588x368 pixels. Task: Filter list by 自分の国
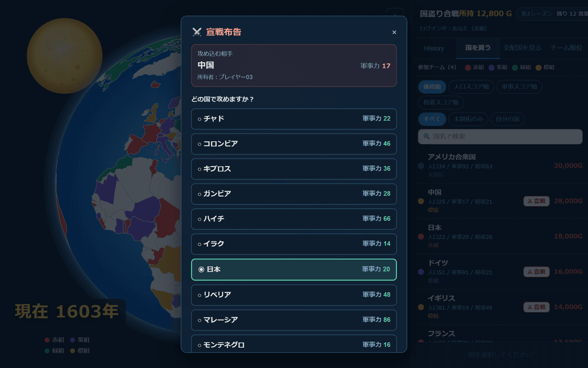(x=508, y=119)
